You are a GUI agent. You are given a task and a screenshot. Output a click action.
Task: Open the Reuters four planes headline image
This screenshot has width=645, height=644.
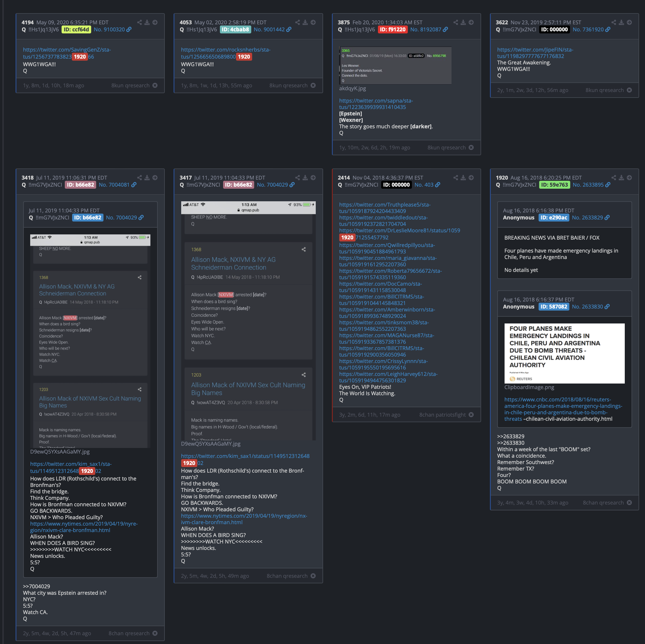(x=564, y=353)
